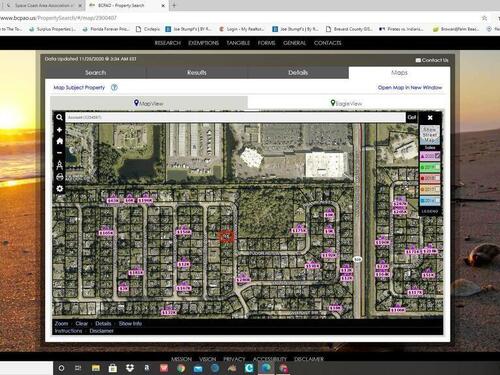
Task: Open a new browser tab with plus
Action: (174, 5)
